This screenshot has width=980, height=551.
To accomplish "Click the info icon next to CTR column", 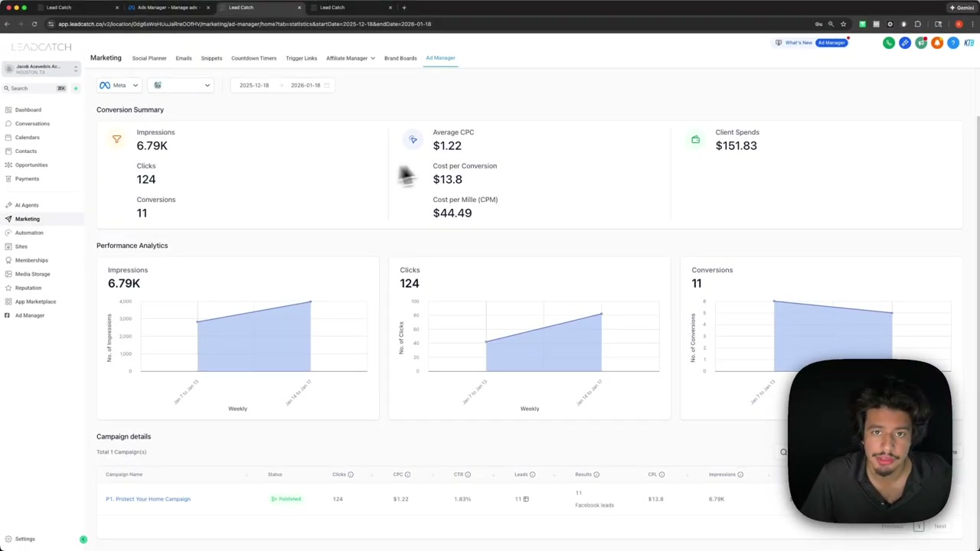I will [469, 474].
